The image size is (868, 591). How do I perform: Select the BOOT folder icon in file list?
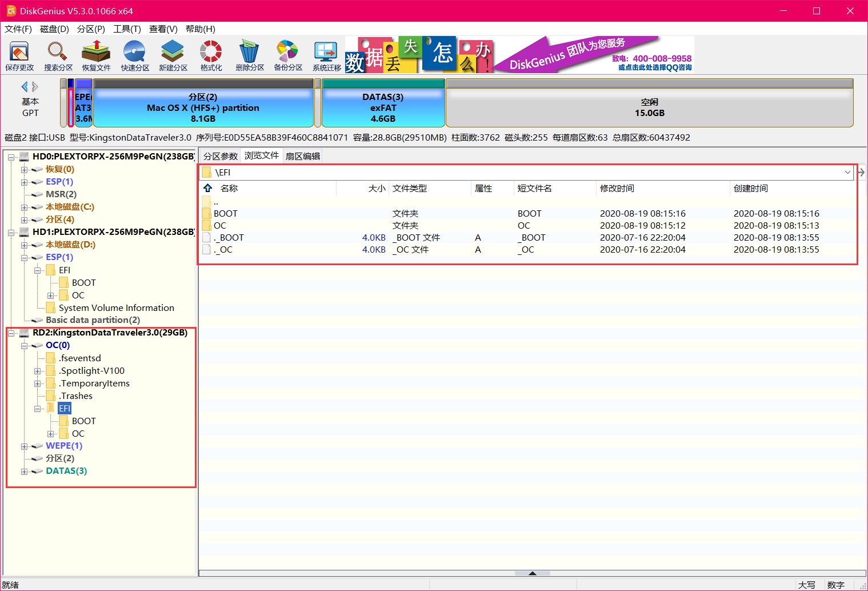pos(206,213)
